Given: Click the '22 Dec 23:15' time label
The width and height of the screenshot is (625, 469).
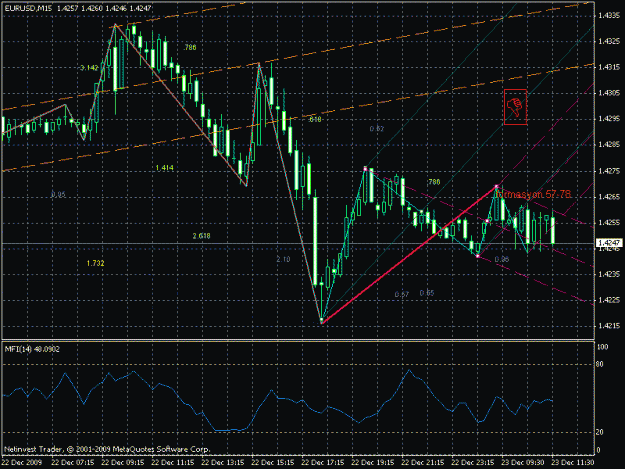Looking at the screenshot, I should 473,463.
